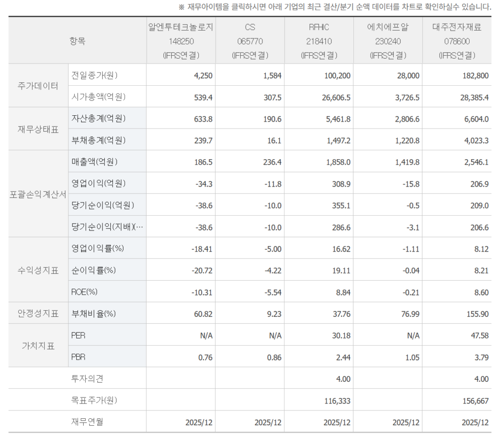Click the 재무연월 row label
Viewport: 504px width, 435px height.
pyautogui.click(x=87, y=422)
